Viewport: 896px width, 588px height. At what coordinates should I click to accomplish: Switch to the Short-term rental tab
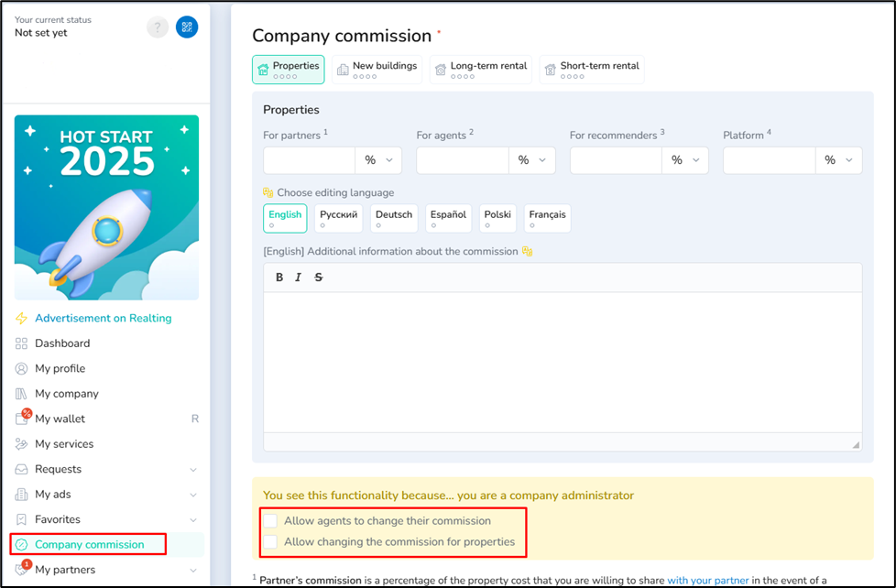point(592,70)
